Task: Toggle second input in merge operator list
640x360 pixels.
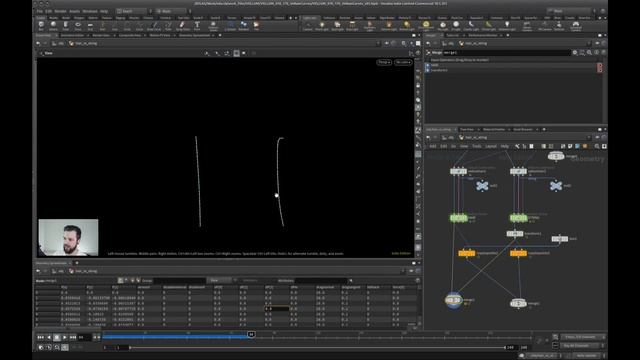Action: 427,70
